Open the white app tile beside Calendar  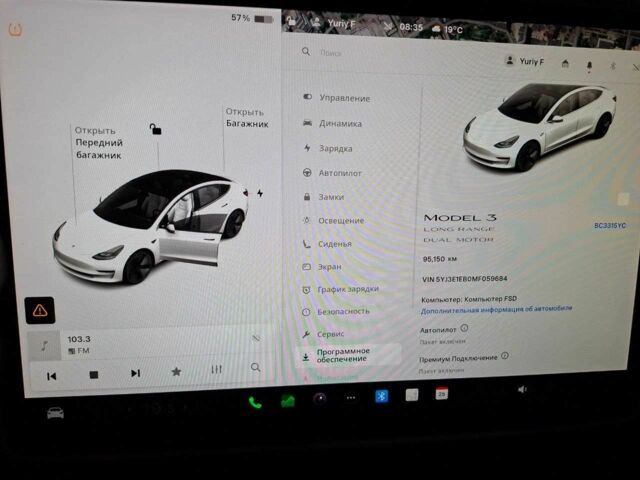pos(412,395)
